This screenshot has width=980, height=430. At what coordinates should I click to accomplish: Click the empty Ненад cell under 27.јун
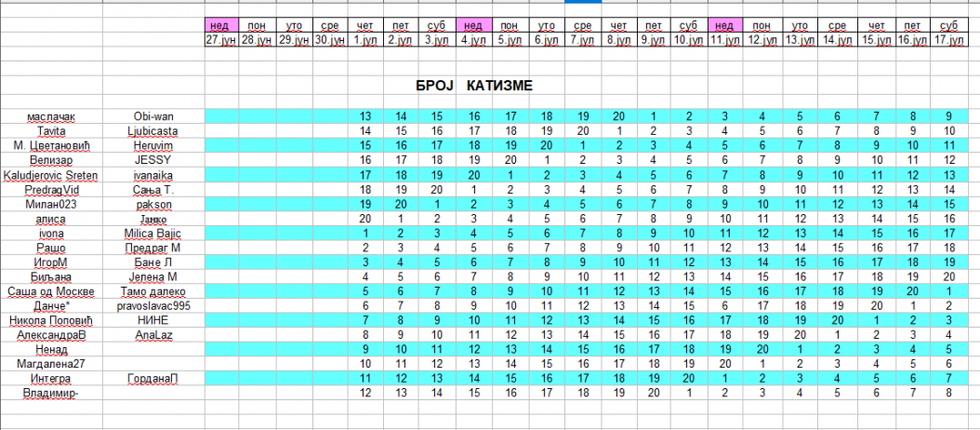click(x=221, y=350)
